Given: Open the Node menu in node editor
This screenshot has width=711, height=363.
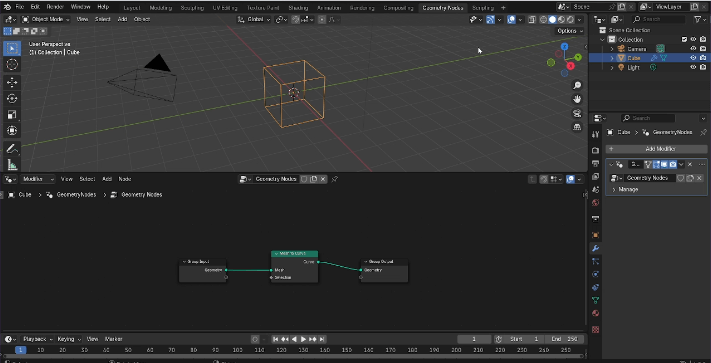Looking at the screenshot, I should 125,179.
